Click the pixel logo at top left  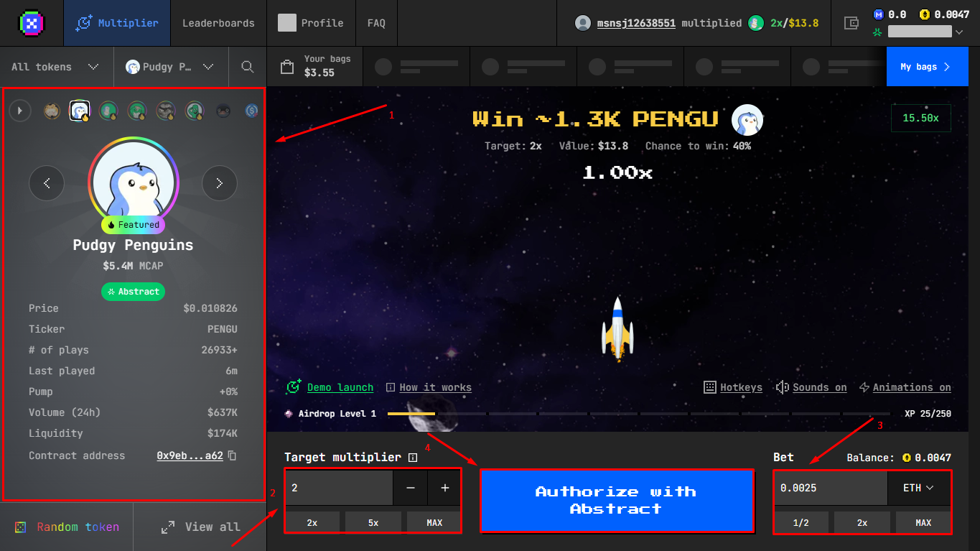coord(31,23)
